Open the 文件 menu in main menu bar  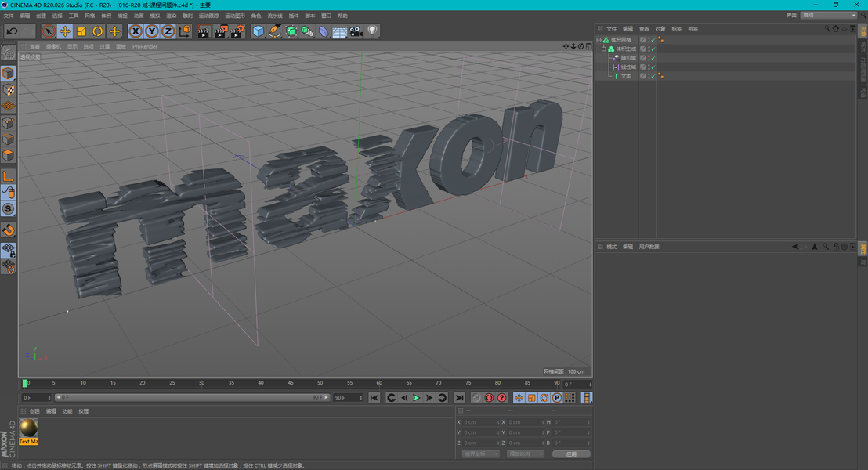point(9,16)
